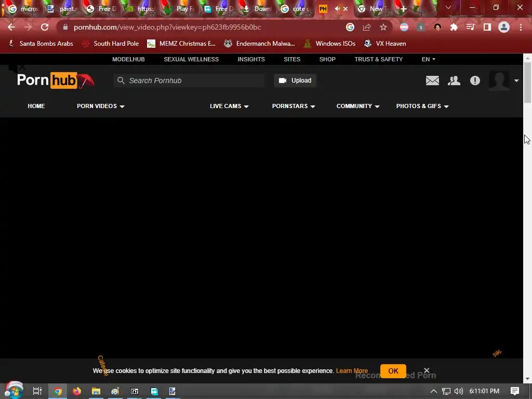
Task: Launch Firefox from the taskbar
Action: [x=77, y=391]
